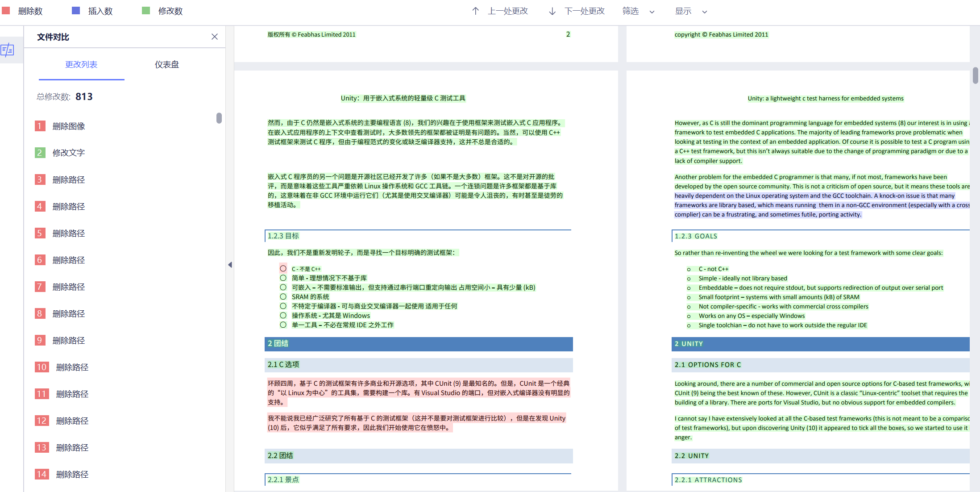Select change 12 删除路径
Image resolution: width=980 pixels, height=492 pixels.
62,421
